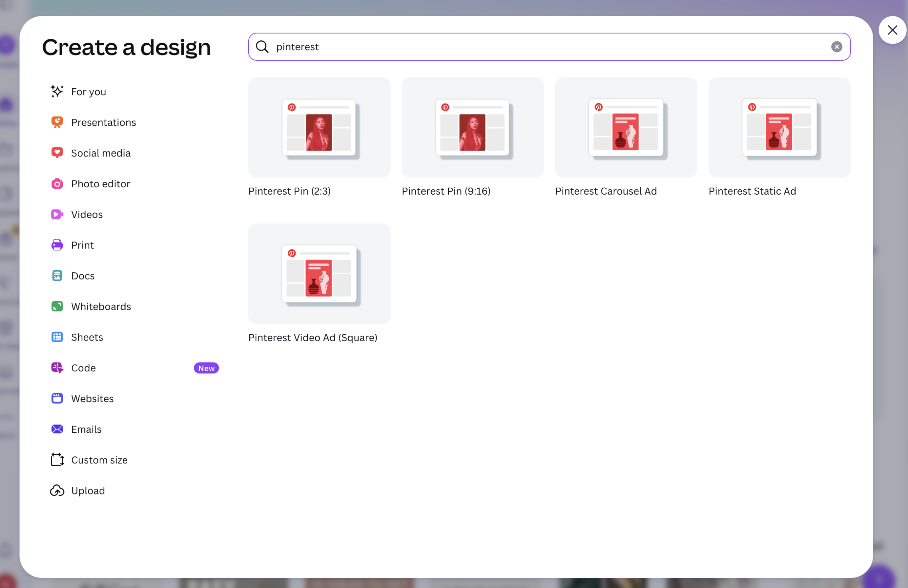Viewport: 908px width, 588px height.
Task: Select Pinterest Pin (2:3) thumbnail
Action: click(319, 127)
